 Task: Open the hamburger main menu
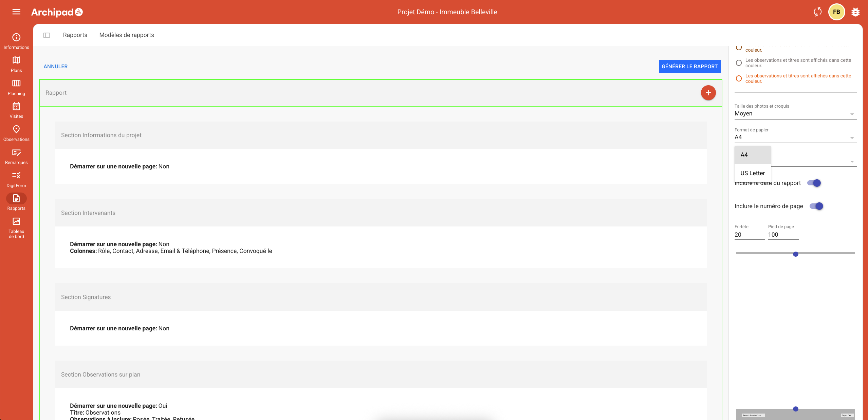coord(16,12)
